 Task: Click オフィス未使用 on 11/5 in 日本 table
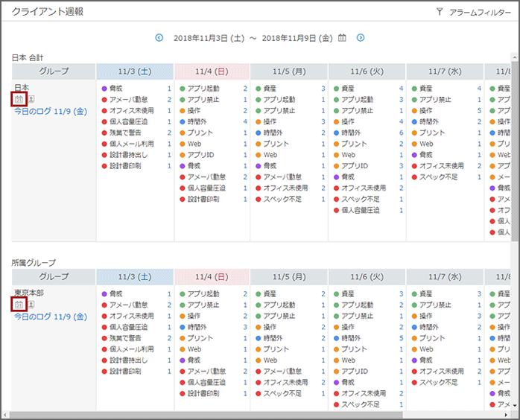click(285, 188)
